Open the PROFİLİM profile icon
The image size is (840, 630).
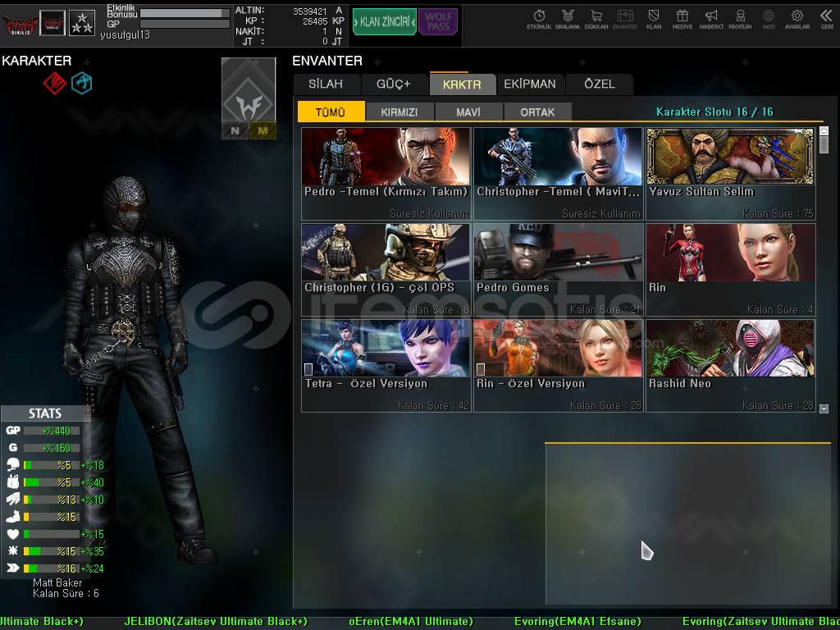740,20
